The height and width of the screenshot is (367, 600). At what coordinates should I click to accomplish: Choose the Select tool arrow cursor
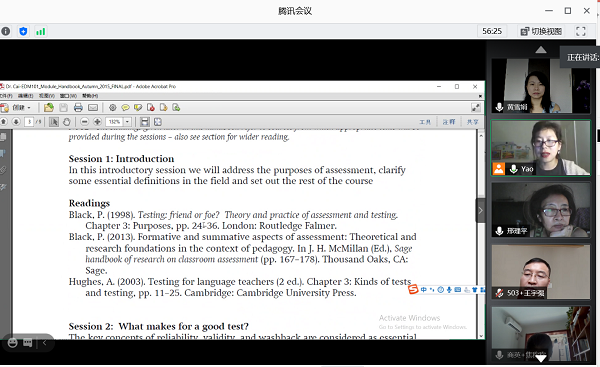tap(54, 122)
